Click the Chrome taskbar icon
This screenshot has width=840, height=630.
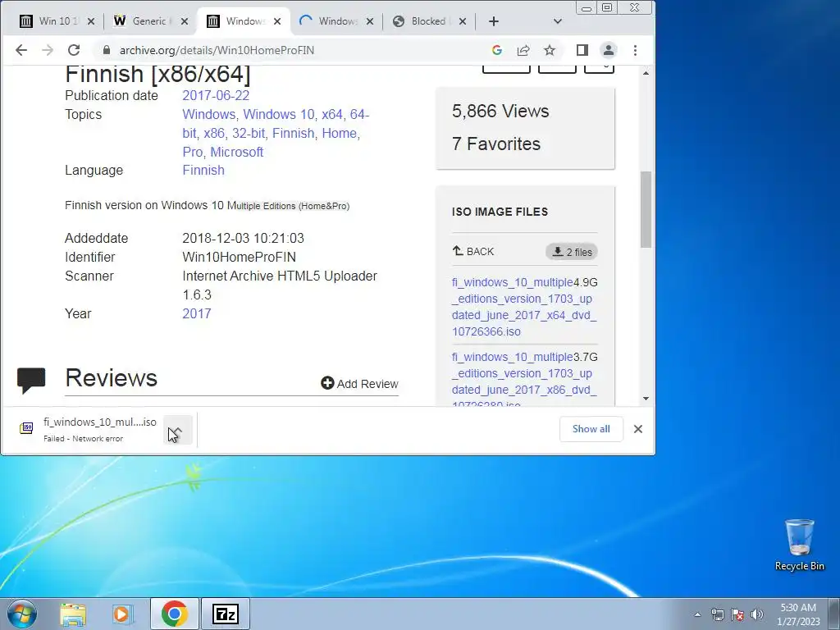pos(174,614)
